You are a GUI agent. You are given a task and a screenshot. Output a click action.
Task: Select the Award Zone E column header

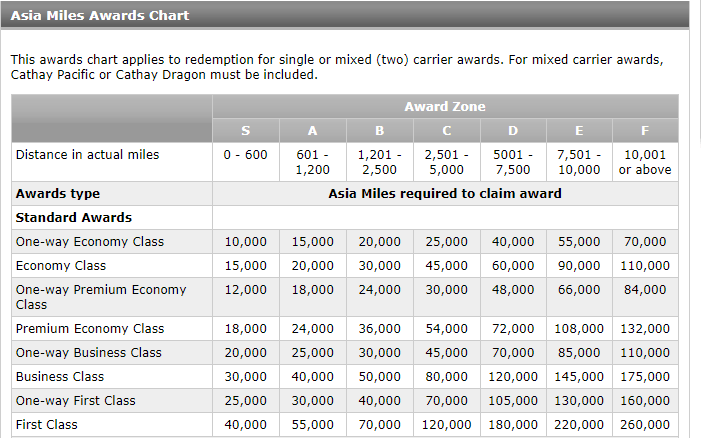point(579,131)
